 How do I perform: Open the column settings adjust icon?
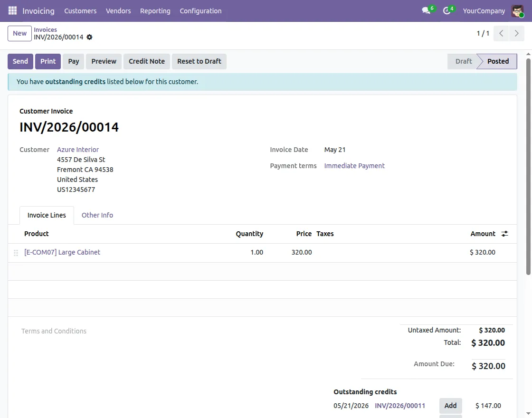click(504, 234)
